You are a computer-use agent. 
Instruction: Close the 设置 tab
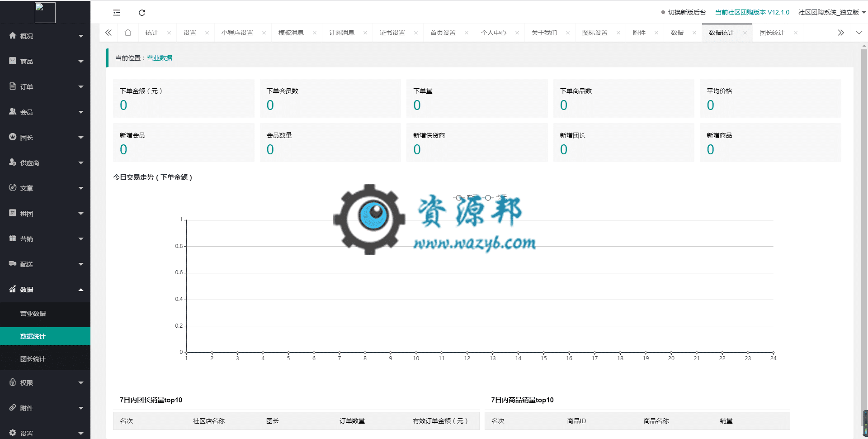tap(207, 33)
